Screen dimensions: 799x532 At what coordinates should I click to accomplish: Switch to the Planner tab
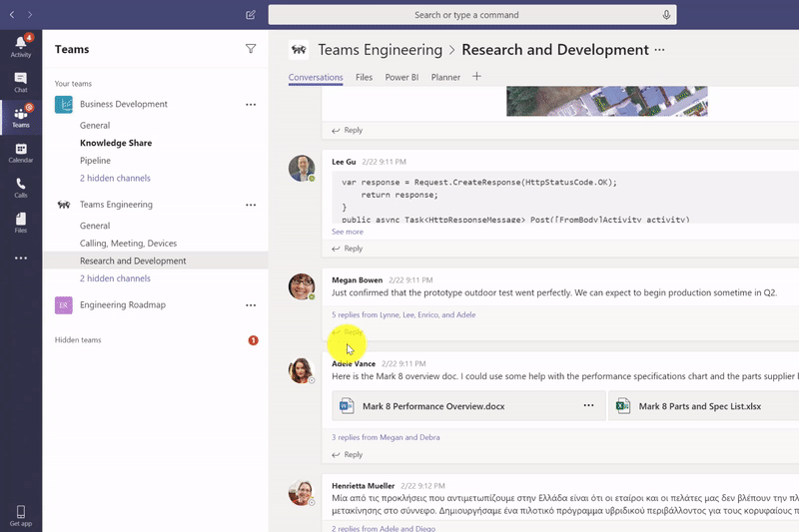click(x=445, y=77)
